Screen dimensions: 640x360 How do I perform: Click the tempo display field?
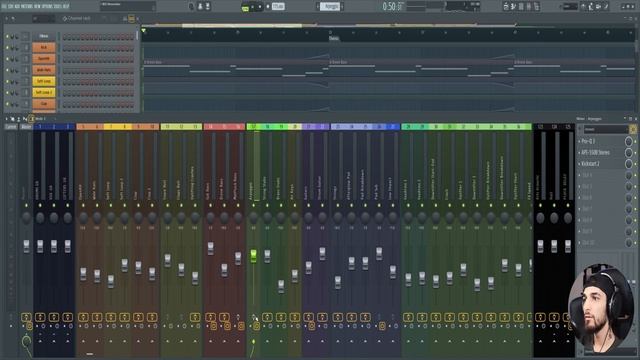click(x=278, y=7)
